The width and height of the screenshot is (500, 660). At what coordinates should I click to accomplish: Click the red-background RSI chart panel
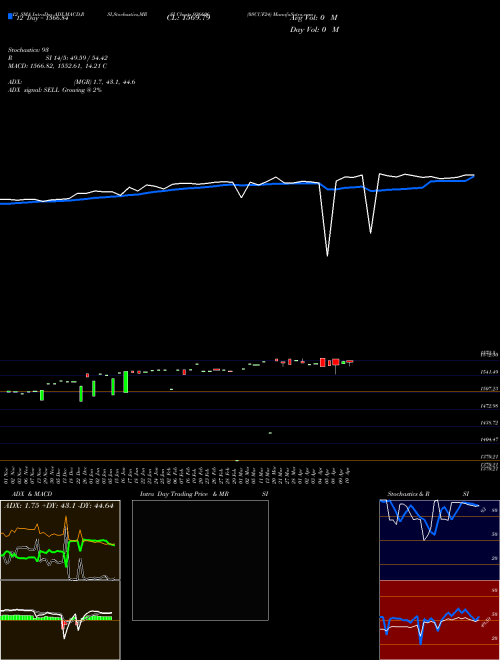pos(440,620)
